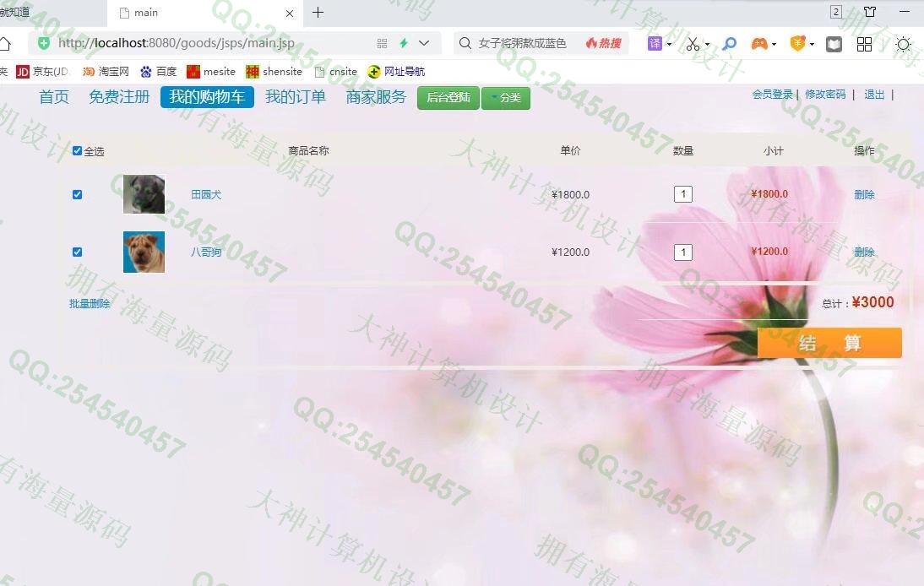Image resolution: width=924 pixels, height=586 pixels.
Task: Click the browser search box text
Action: 522,43
